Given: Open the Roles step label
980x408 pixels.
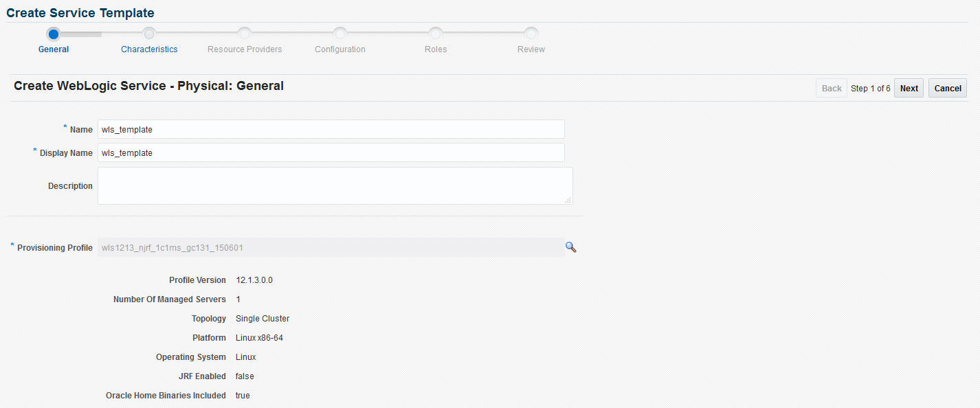Looking at the screenshot, I should coord(436,49).
